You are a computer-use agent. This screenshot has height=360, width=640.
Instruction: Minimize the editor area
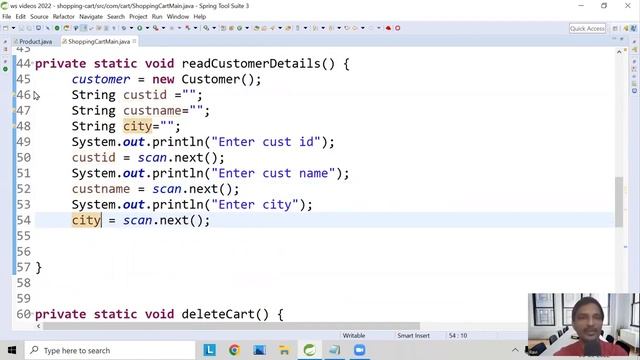coord(613,39)
